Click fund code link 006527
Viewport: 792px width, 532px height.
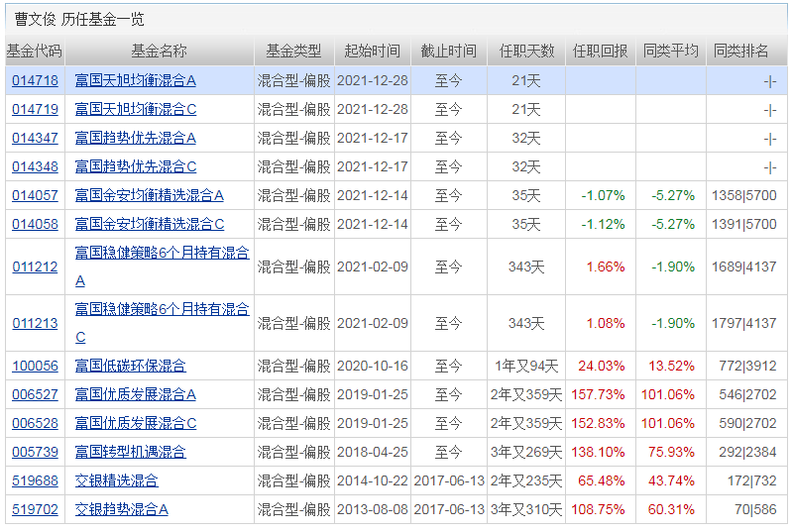click(x=35, y=395)
